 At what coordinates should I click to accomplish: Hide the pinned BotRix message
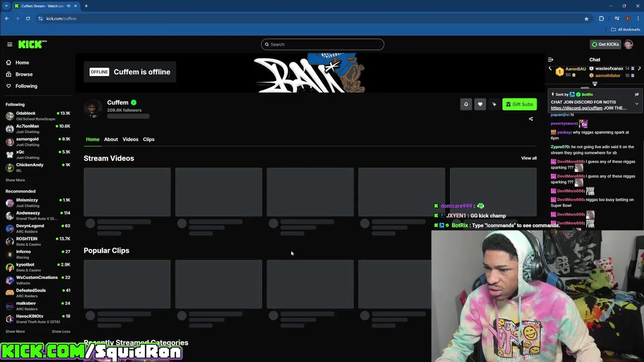(636, 95)
